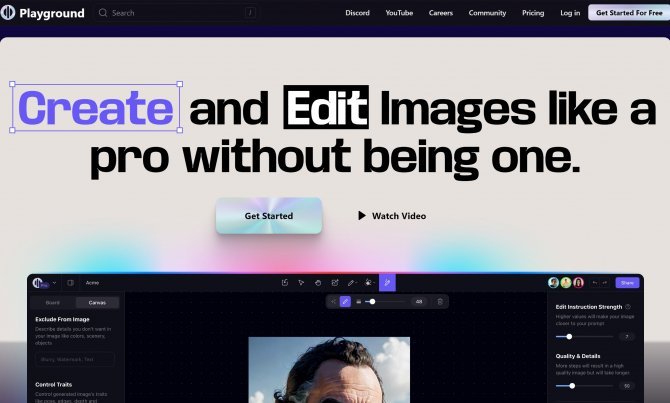
Task: Click the export icon in editor toolbar
Action: tap(285, 282)
